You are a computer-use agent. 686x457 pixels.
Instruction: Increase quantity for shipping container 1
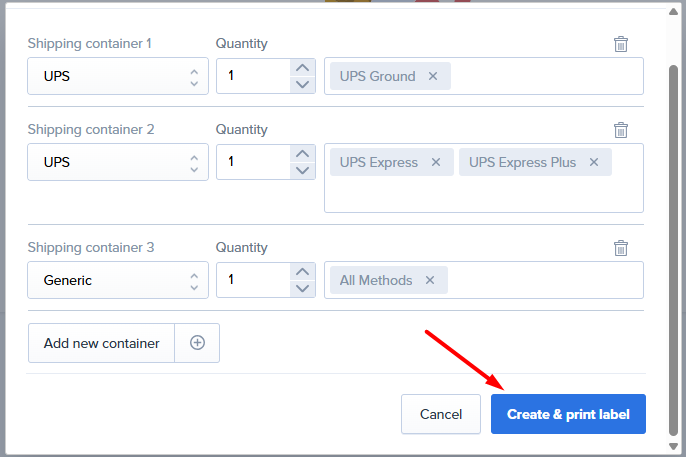tap(302, 68)
